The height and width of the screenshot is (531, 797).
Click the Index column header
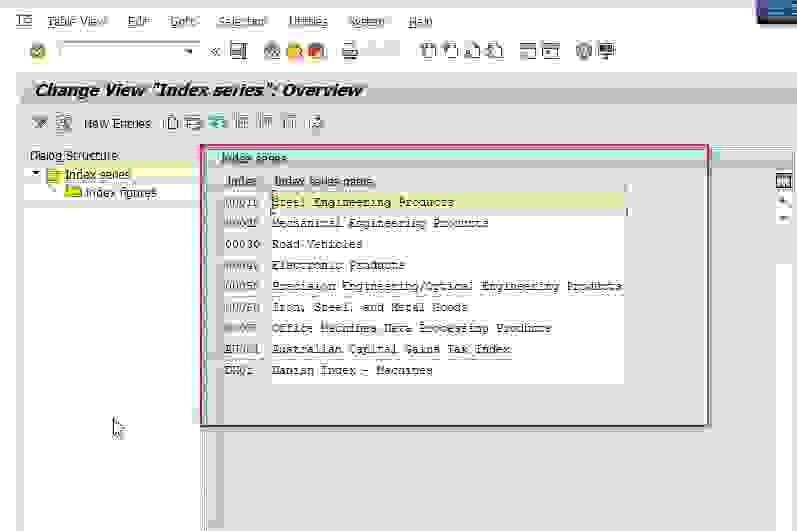click(x=241, y=180)
